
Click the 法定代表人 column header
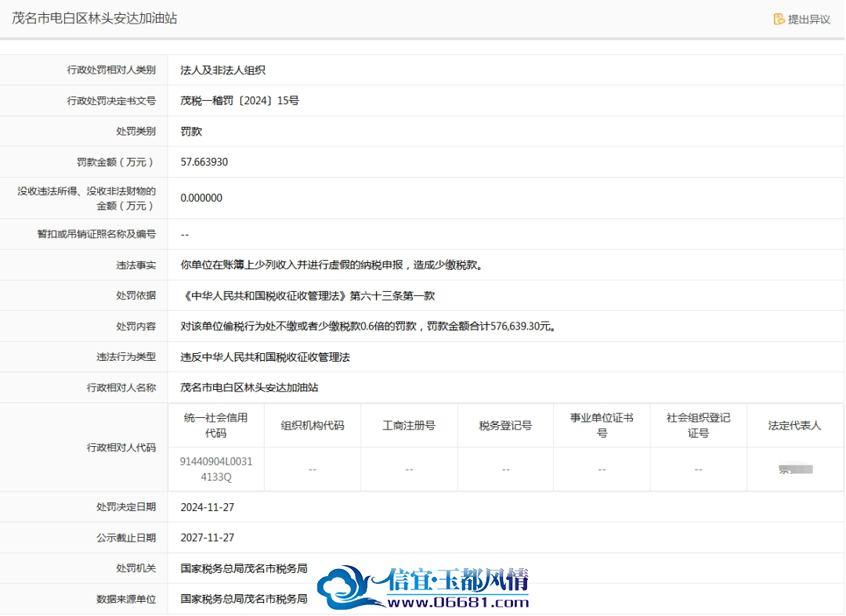pos(795,426)
